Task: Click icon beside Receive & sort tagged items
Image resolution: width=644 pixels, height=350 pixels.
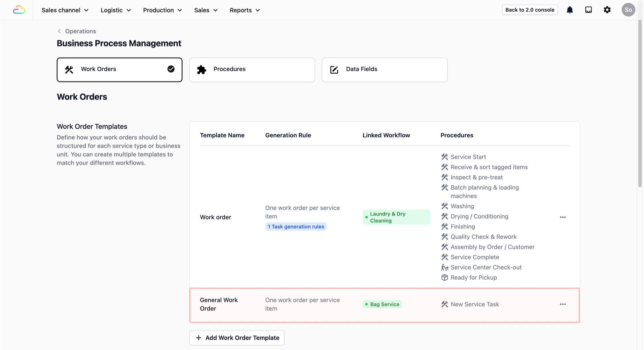Action: (x=445, y=167)
